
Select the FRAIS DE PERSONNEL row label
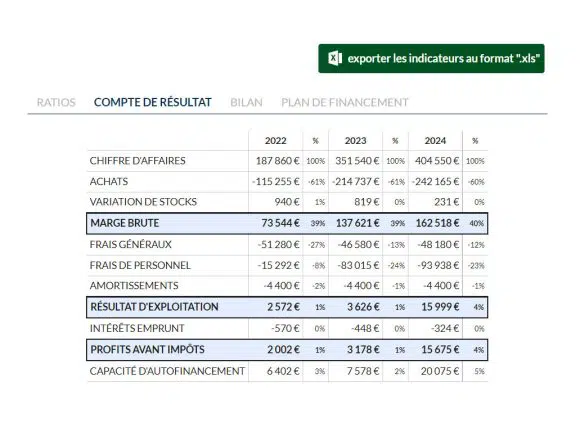coord(140,265)
